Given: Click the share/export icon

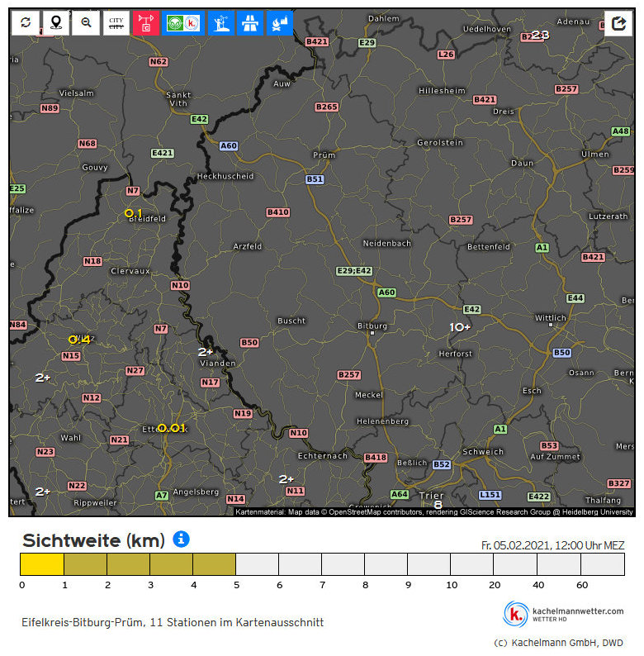Looking at the screenshot, I should tap(618, 24).
